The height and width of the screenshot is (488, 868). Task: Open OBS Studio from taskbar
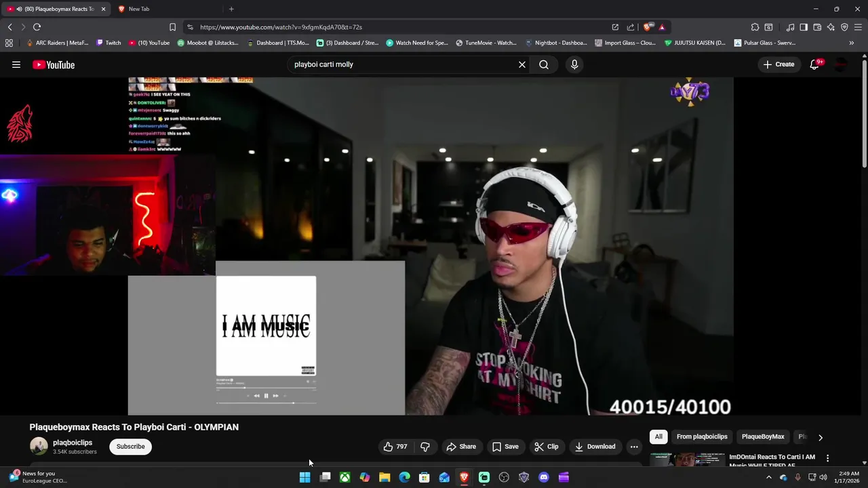tap(504, 477)
